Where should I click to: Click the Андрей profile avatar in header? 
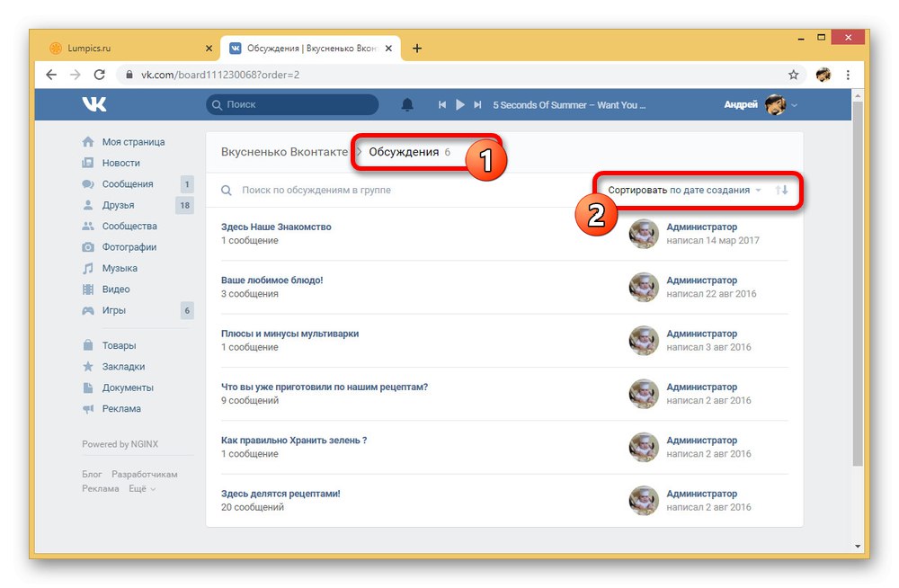(x=775, y=105)
